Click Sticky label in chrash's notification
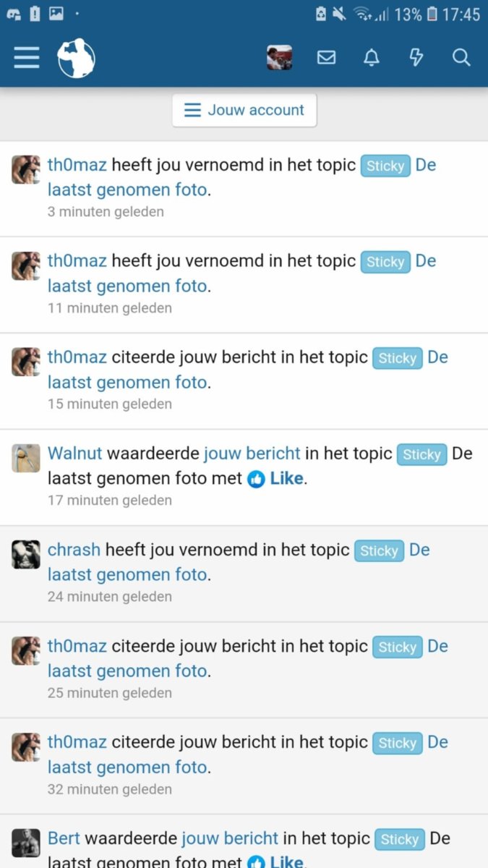The height and width of the screenshot is (868, 488). (x=380, y=550)
